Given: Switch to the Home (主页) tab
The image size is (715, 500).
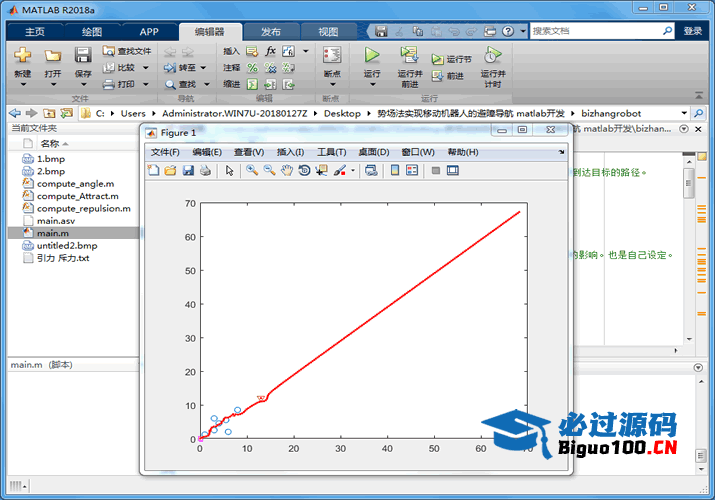Looking at the screenshot, I should (35, 32).
